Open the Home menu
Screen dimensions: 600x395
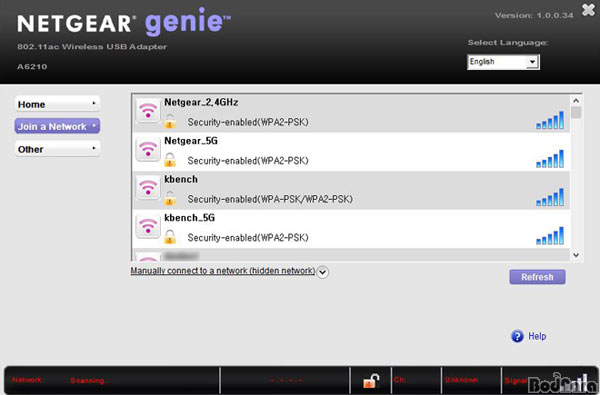[x=57, y=104]
